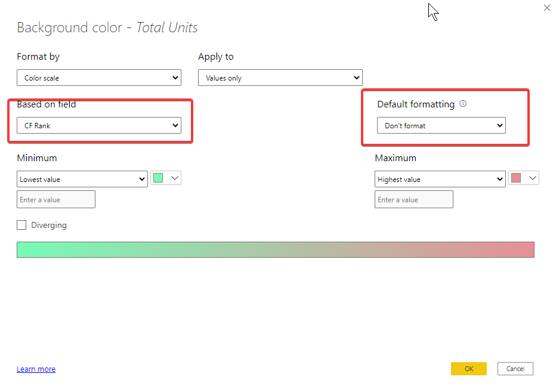Screen dimensions: 556x392
Task: Click the Apply to label
Action: pos(216,57)
